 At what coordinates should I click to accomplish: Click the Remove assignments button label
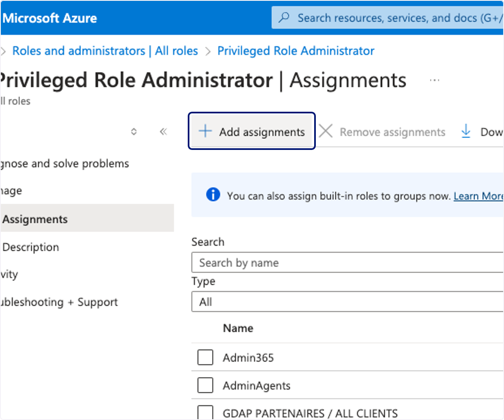click(x=392, y=132)
